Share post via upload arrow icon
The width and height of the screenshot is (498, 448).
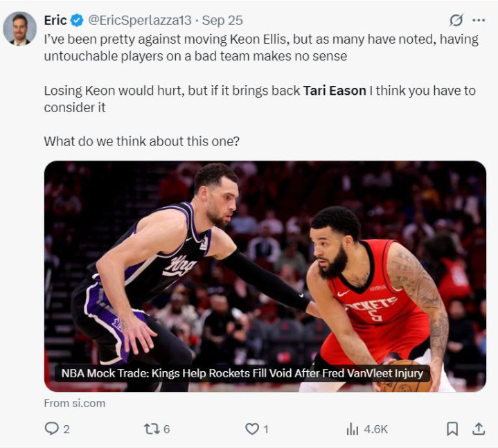479,429
